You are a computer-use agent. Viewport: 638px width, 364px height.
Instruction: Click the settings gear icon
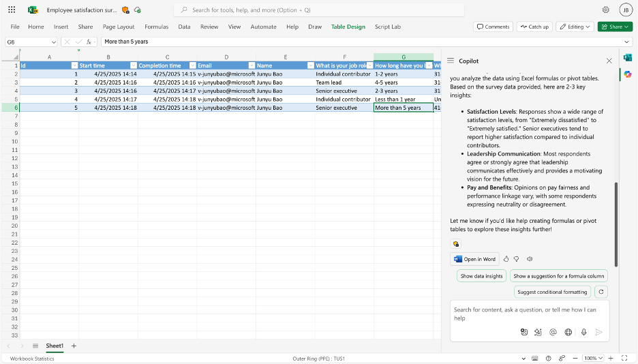(606, 10)
